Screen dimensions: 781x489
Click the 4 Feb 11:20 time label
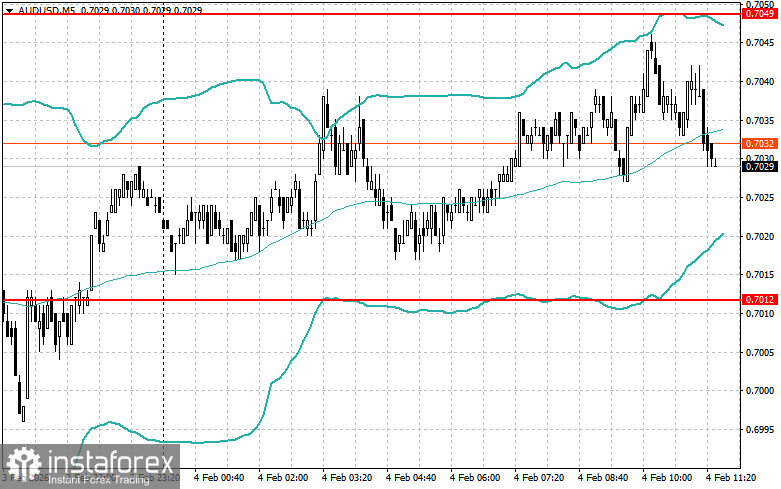tap(731, 478)
